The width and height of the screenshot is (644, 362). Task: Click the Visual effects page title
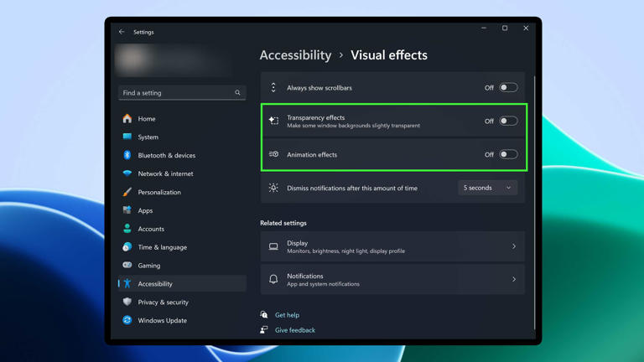tap(389, 55)
